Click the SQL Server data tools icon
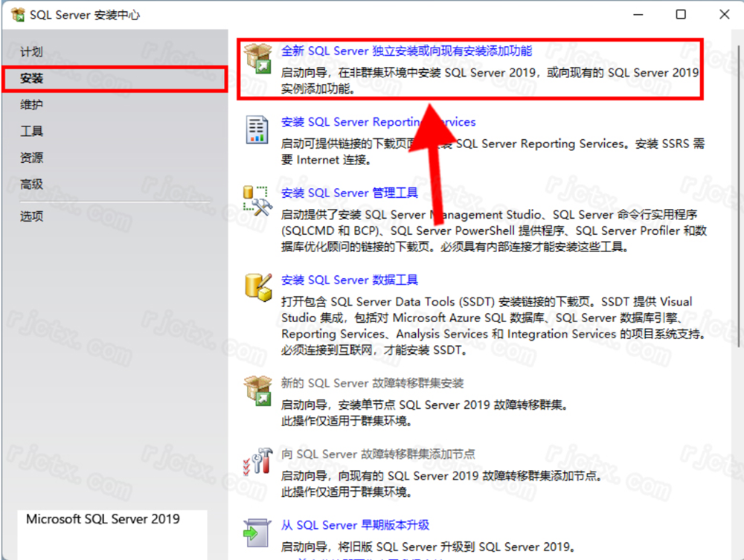This screenshot has height=560, width=744. pyautogui.click(x=258, y=287)
